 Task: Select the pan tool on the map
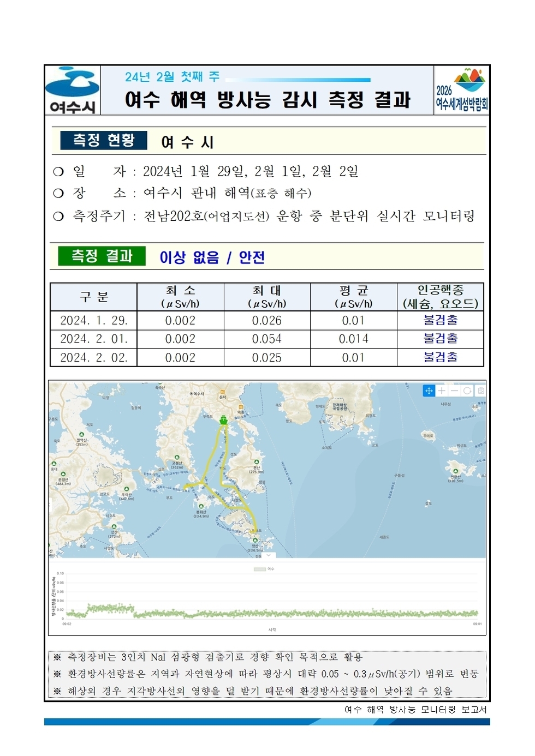coord(429,391)
